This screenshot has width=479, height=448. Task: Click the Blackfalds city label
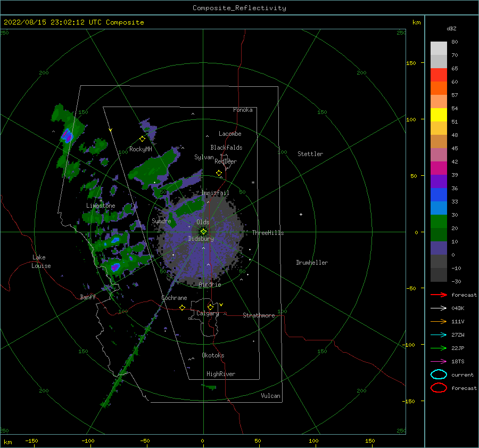pyautogui.click(x=226, y=148)
